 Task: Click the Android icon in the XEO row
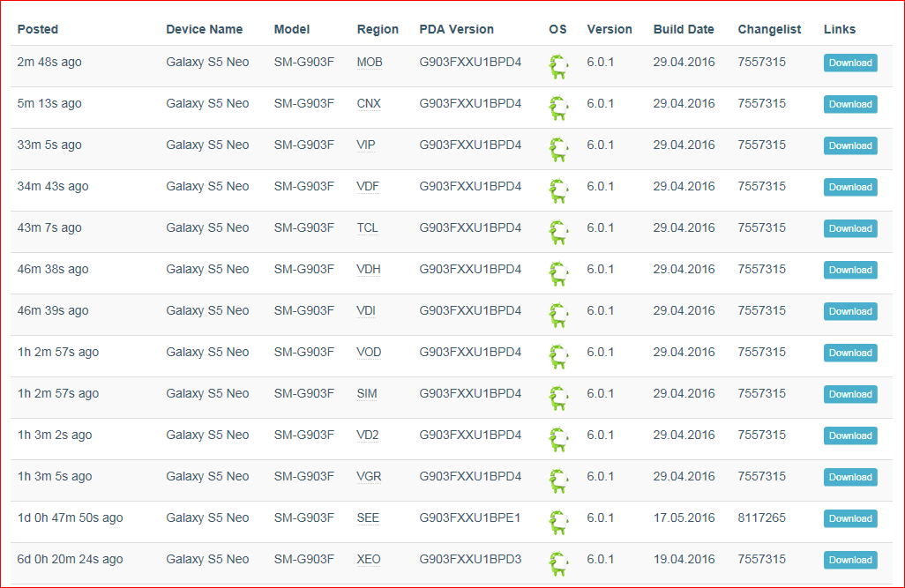coord(558,565)
